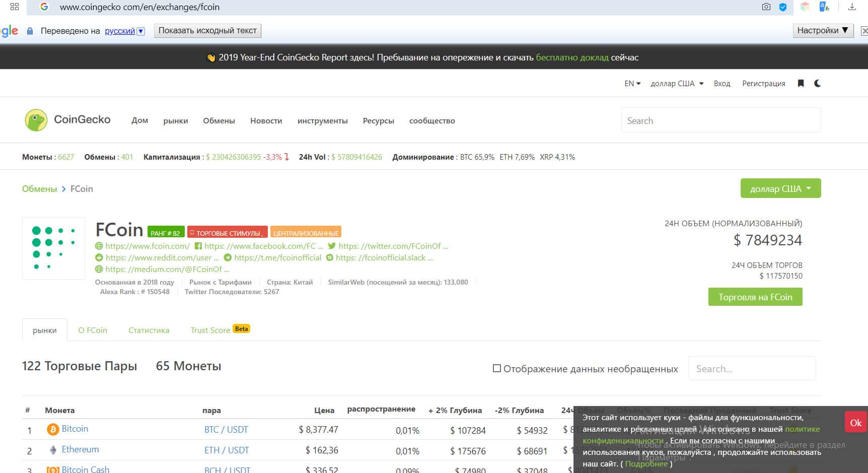Click the translate extension icon
The image size is (868, 473).
(824, 7)
